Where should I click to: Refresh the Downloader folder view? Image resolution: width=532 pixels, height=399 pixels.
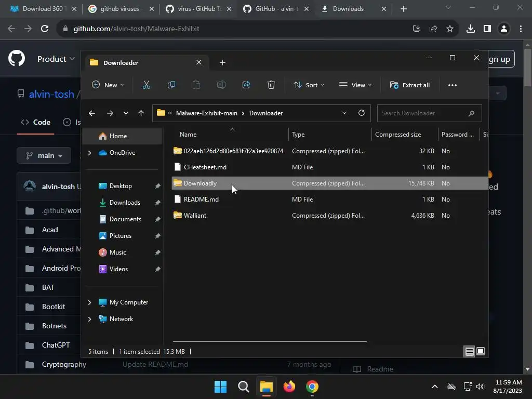point(362,113)
